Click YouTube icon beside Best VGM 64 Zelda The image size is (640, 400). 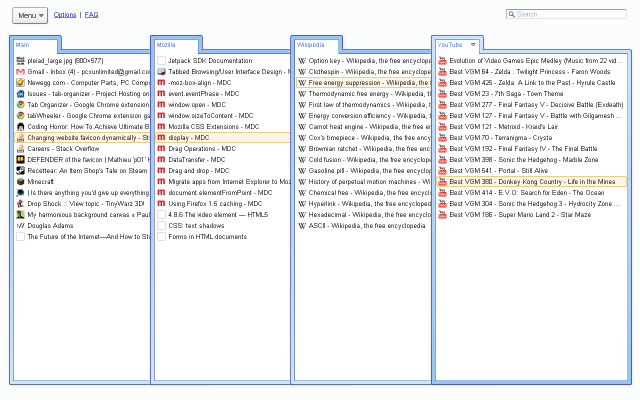tap(442, 72)
